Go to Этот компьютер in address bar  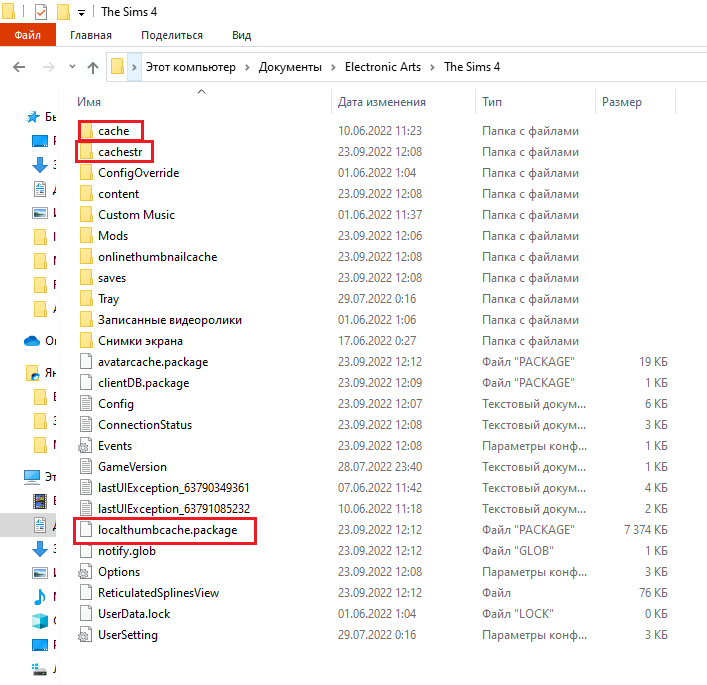[x=191, y=67]
